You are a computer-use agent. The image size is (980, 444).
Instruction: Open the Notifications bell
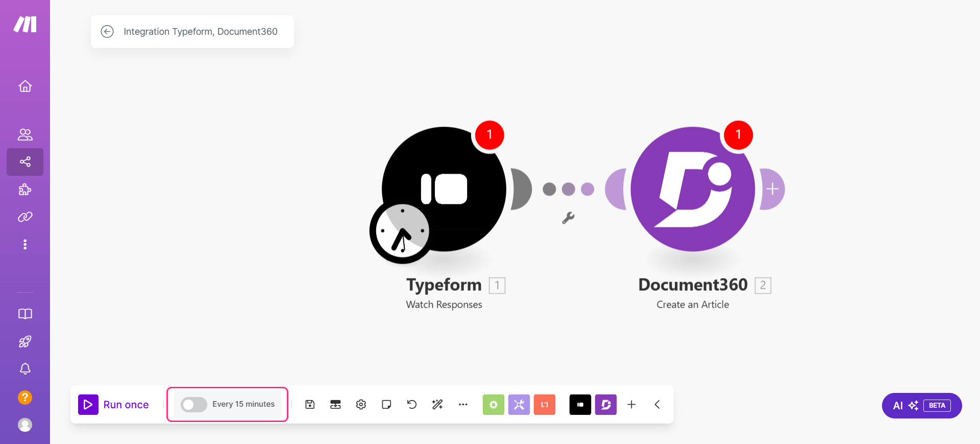click(25, 368)
